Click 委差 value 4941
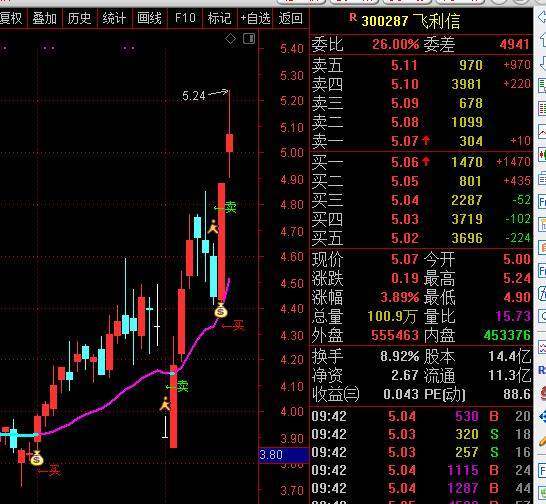Image resolution: width=546 pixels, height=504 pixels. pos(514,44)
